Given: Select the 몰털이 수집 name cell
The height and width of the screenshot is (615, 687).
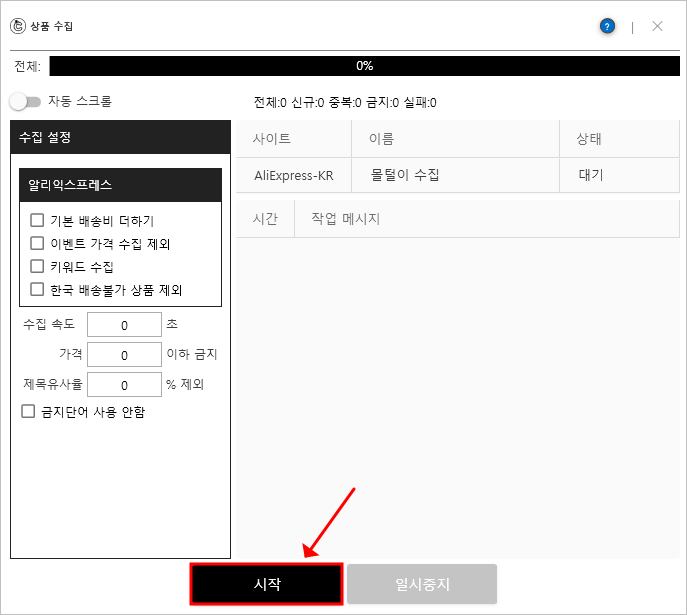Looking at the screenshot, I should [x=455, y=175].
